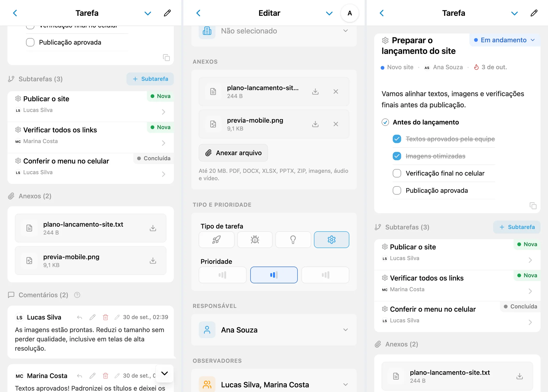
Task: Click Anexar arquivo button
Action: coord(233,153)
